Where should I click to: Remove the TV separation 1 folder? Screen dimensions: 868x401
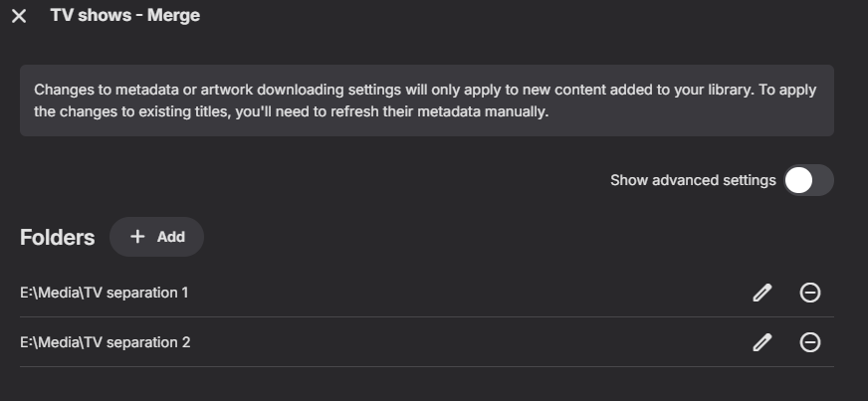pyautogui.click(x=810, y=293)
